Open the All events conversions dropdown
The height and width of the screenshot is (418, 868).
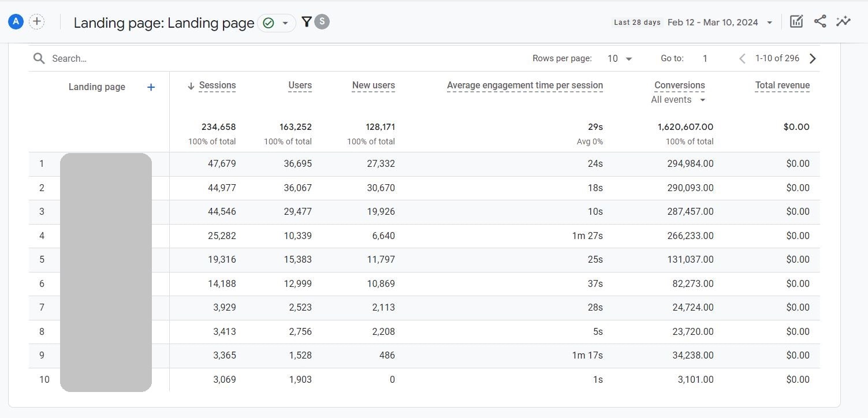click(678, 100)
